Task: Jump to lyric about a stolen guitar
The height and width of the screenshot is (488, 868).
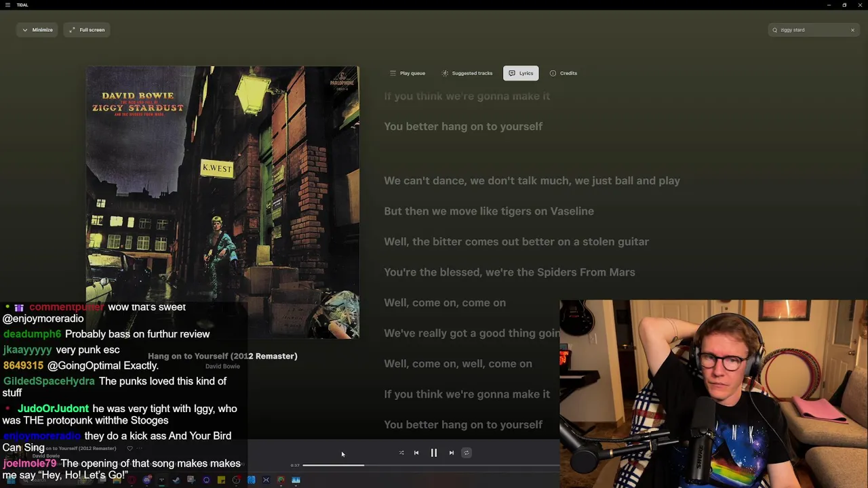Action: pyautogui.click(x=516, y=241)
